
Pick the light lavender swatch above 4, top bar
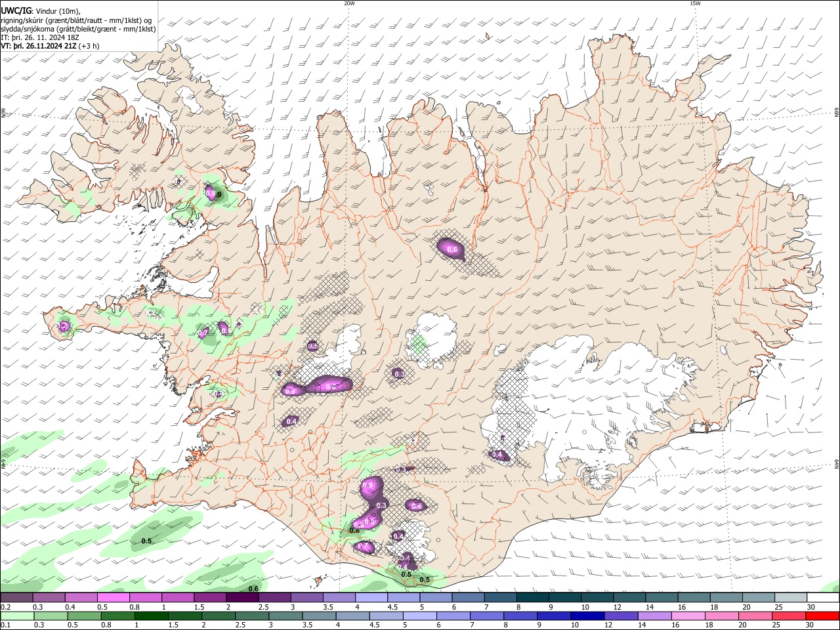(x=371, y=598)
